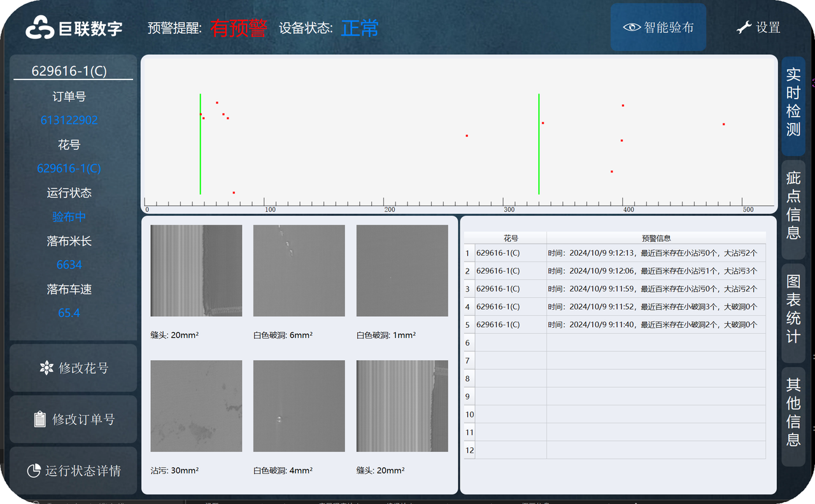The height and width of the screenshot is (504, 815).
Task: Click the eye icon beside 智能验布
Action: click(632, 27)
